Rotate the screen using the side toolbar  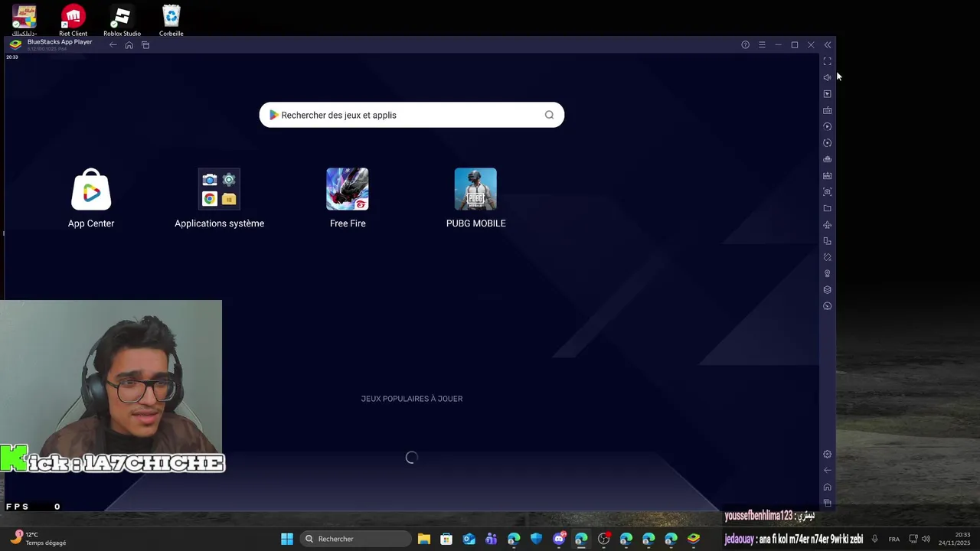(827, 257)
